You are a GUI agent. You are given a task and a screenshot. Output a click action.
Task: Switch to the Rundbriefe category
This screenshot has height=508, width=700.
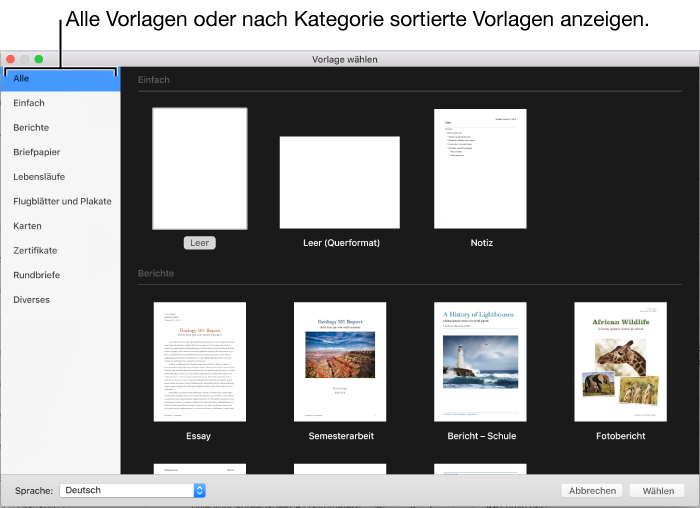[35, 275]
